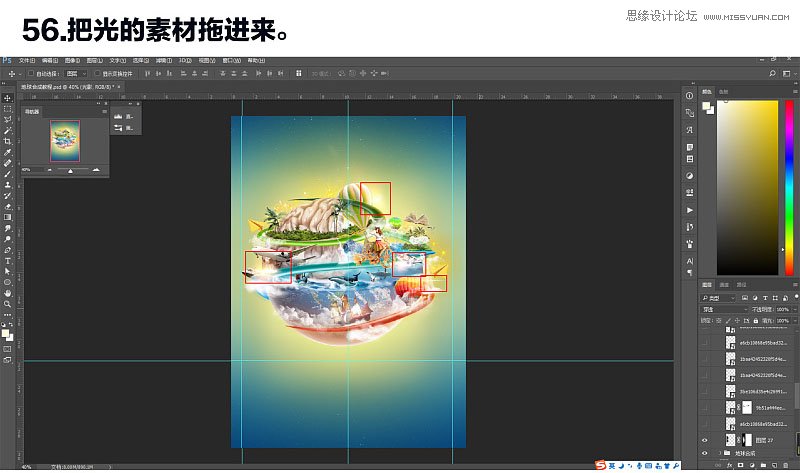
Task: Open the Paragraph panel pilcrow icon
Action: [689, 272]
